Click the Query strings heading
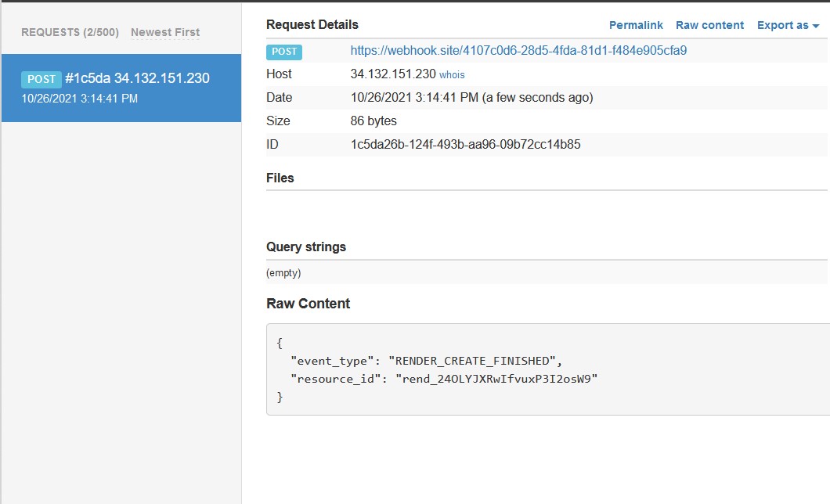This screenshot has width=830, height=504. [306, 247]
